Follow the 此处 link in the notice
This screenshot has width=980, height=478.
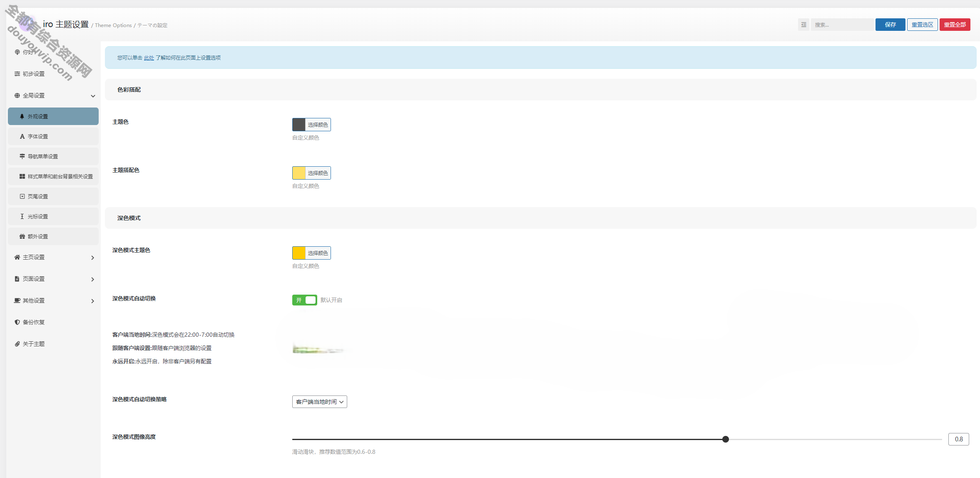(149, 58)
